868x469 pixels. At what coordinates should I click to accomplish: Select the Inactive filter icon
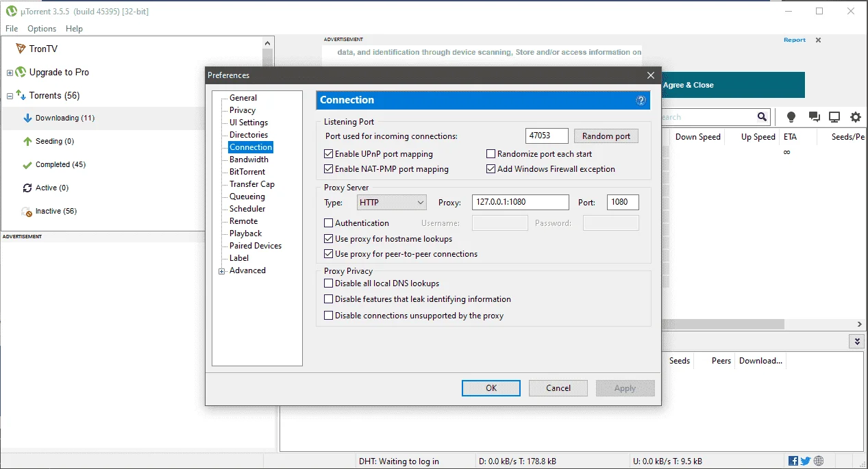tap(27, 212)
